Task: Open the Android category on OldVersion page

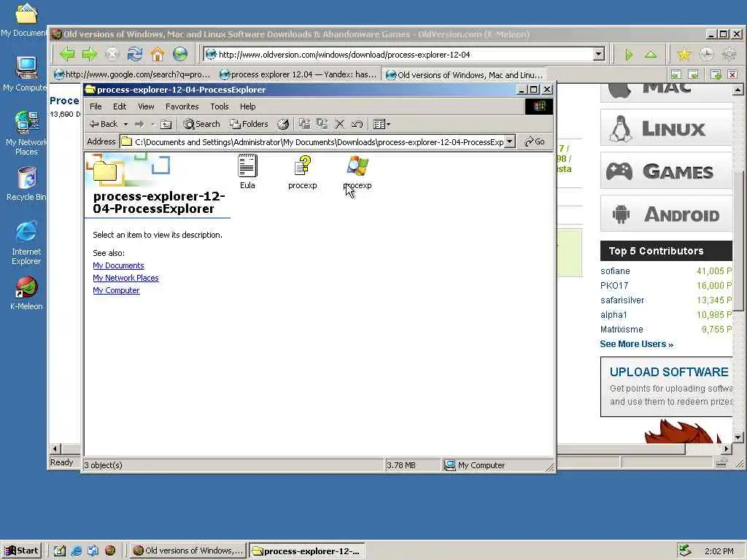Action: (x=665, y=214)
